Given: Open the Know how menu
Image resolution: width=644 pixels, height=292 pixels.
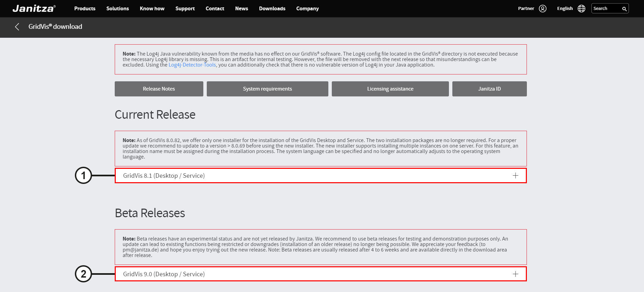Looking at the screenshot, I should coord(152,9).
